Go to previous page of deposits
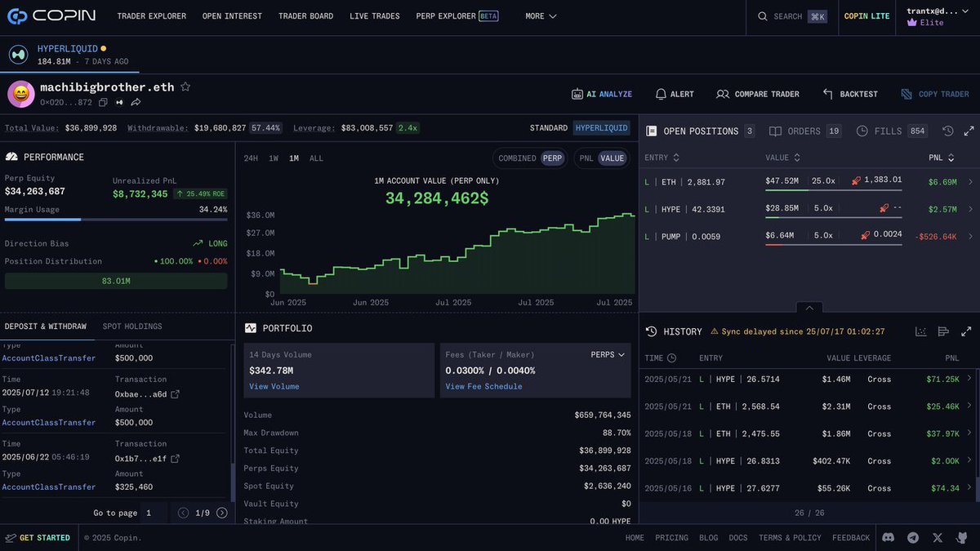The width and height of the screenshot is (980, 551). coord(184,513)
